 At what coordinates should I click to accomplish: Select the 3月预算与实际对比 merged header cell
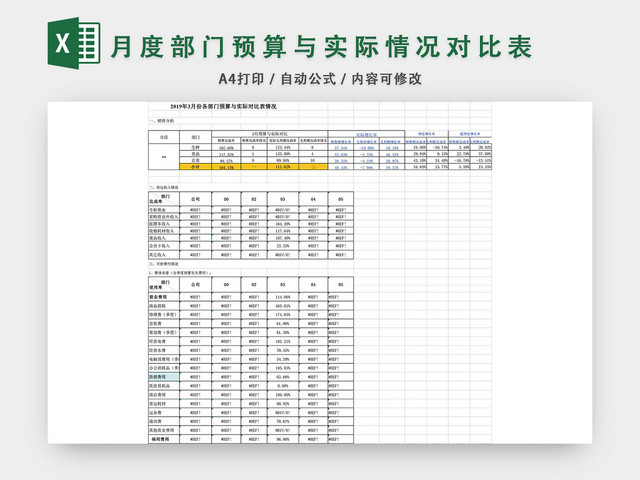[x=270, y=133]
